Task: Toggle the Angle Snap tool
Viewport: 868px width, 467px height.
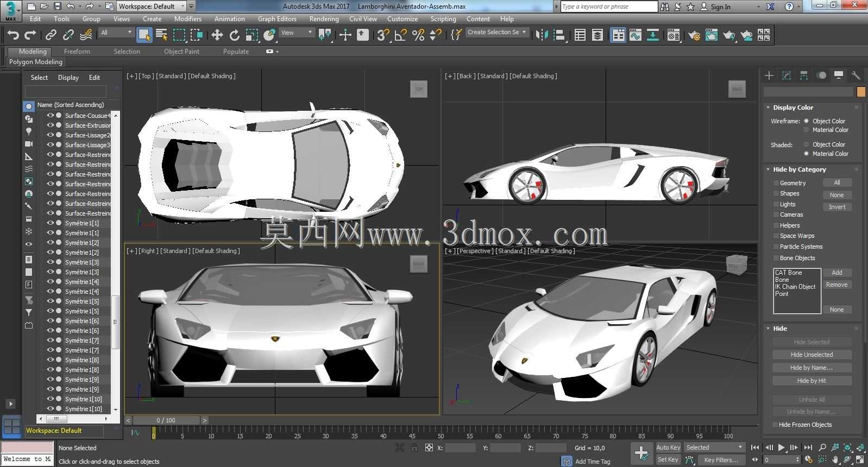Action: coord(401,35)
